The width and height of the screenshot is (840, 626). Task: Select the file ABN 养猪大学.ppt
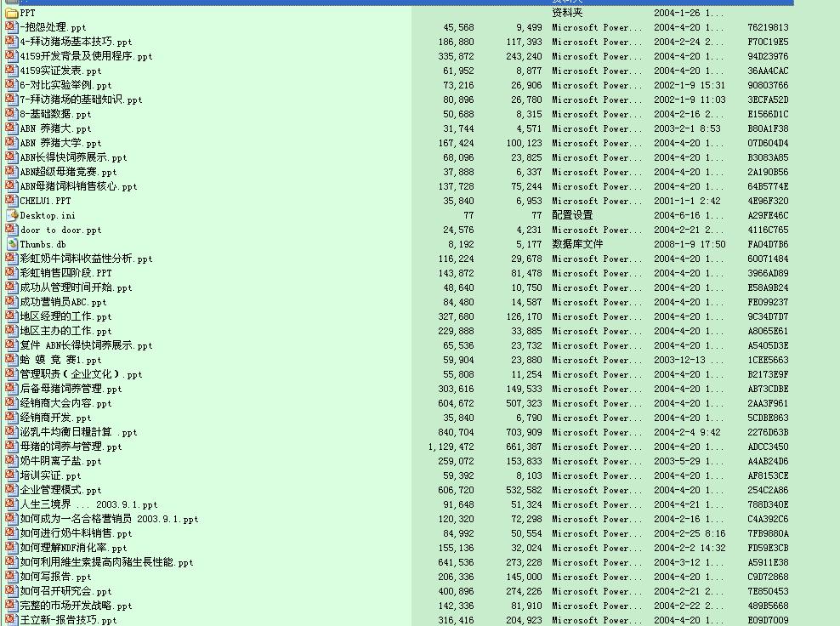[x=60, y=143]
